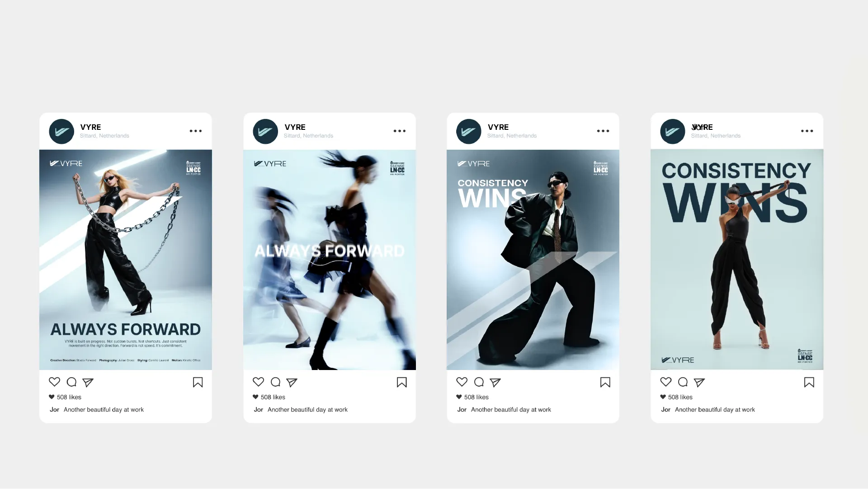The image size is (868, 489).
Task: Bookmark the second post
Action: (x=401, y=382)
